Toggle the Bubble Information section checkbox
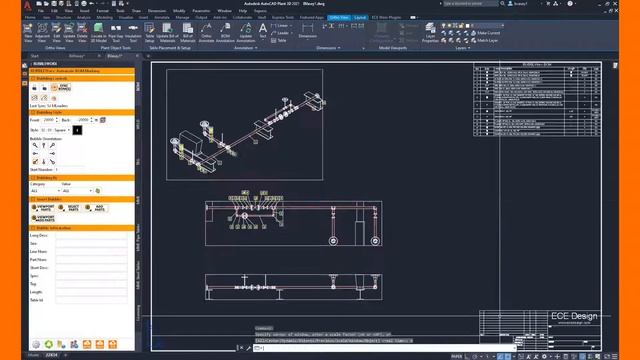This screenshot has height=360, width=640. 33,228
